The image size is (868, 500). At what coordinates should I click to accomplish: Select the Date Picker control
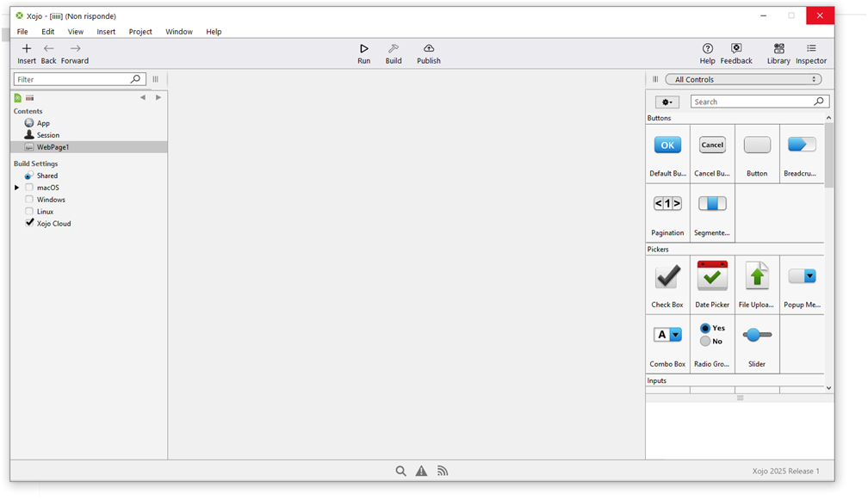pyautogui.click(x=712, y=284)
